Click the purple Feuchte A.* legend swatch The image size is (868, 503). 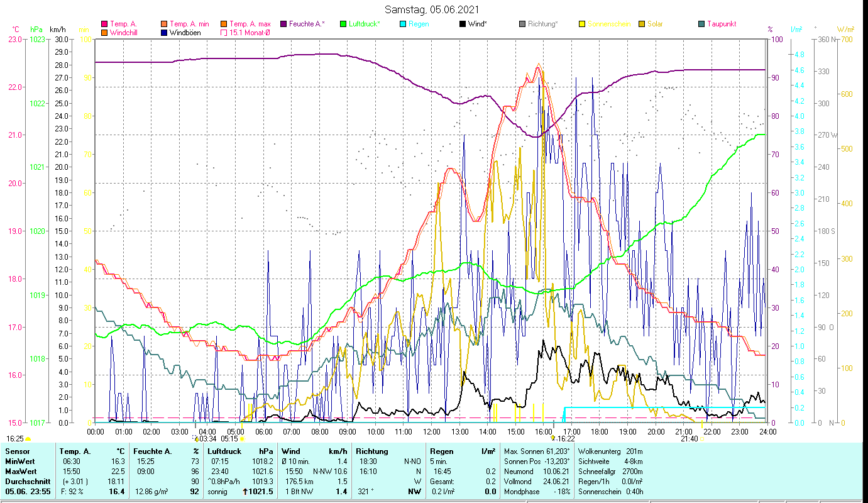[283, 24]
